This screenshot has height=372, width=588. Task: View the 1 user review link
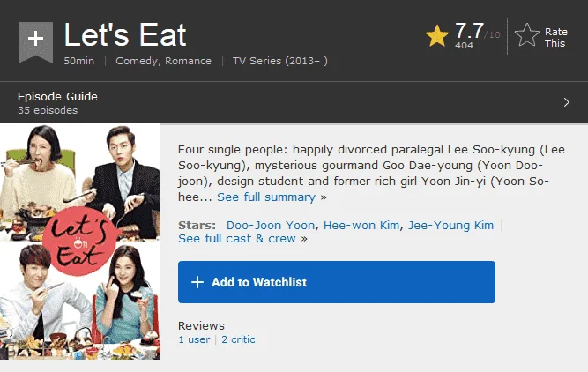coord(194,339)
